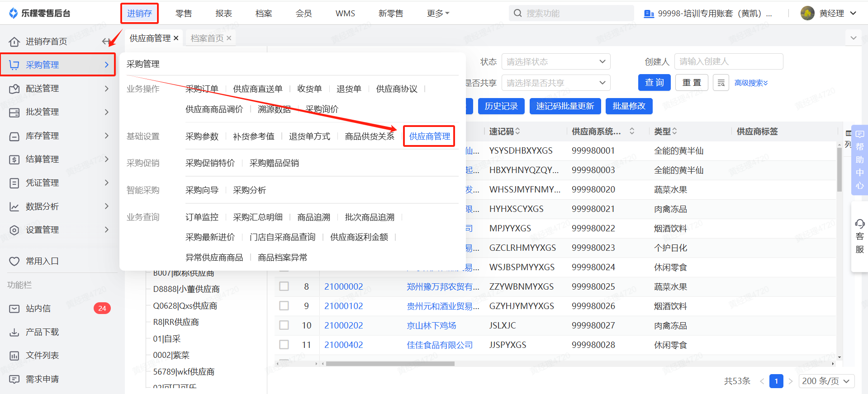This screenshot has height=394, width=868.
Task: Click the 批发管理 sidebar icon
Action: 14,112
